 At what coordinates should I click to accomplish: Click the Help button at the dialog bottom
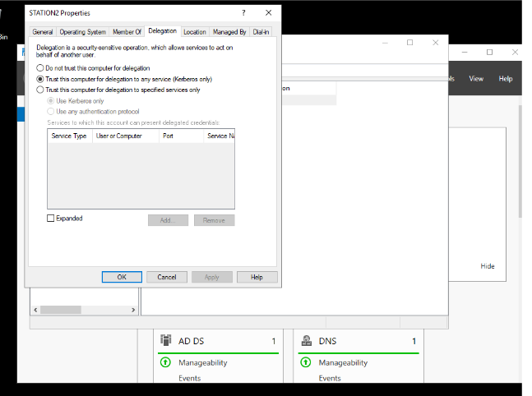point(257,277)
